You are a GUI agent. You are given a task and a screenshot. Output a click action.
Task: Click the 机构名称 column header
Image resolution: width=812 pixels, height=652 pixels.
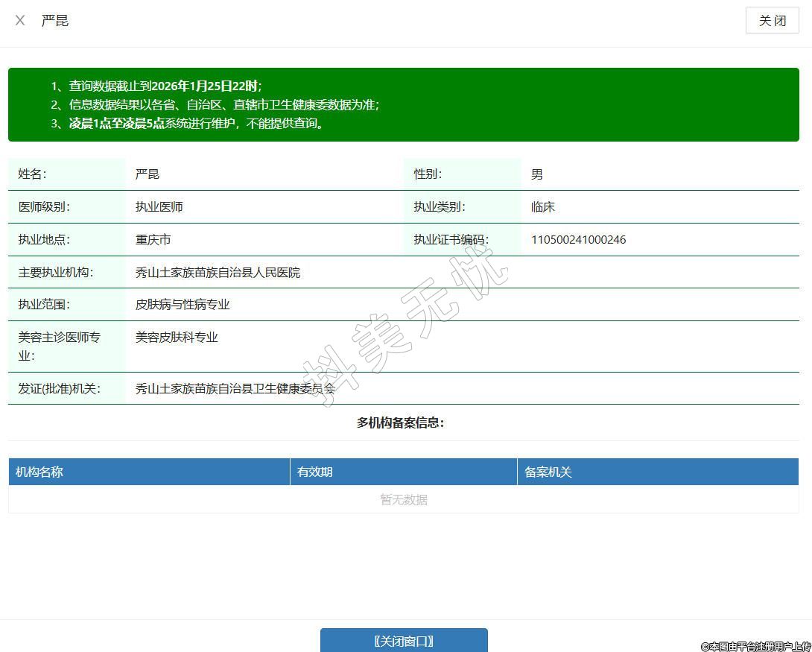pyautogui.click(x=39, y=472)
